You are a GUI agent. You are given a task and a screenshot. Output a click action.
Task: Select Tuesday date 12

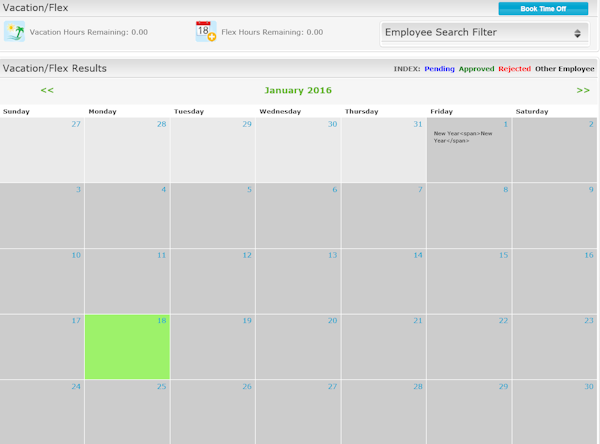tap(213, 281)
